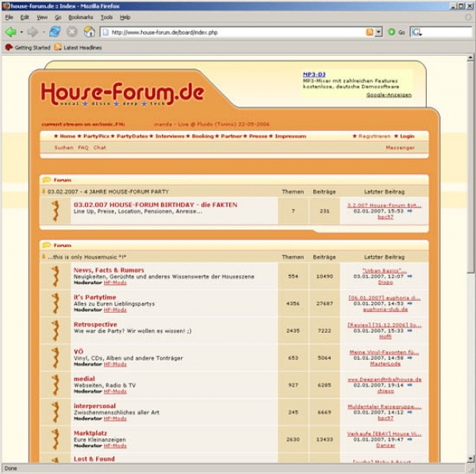The image size is (476, 474).
Task: Open the News, Facts & Rumors forum
Action: coord(109,270)
